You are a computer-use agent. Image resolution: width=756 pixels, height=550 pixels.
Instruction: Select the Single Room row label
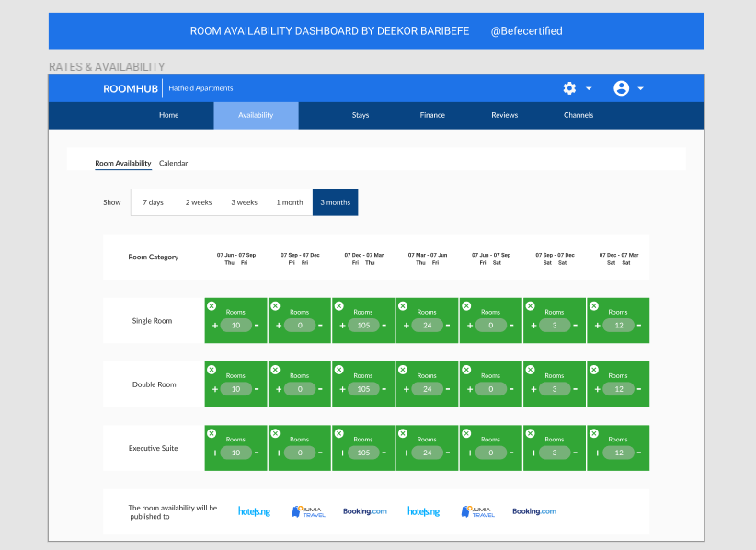152,321
